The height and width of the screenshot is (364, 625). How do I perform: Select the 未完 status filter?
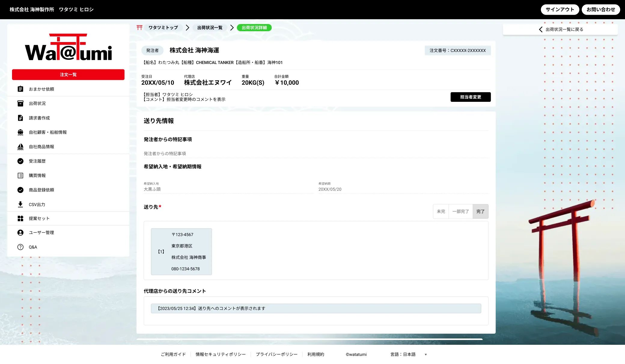click(441, 211)
